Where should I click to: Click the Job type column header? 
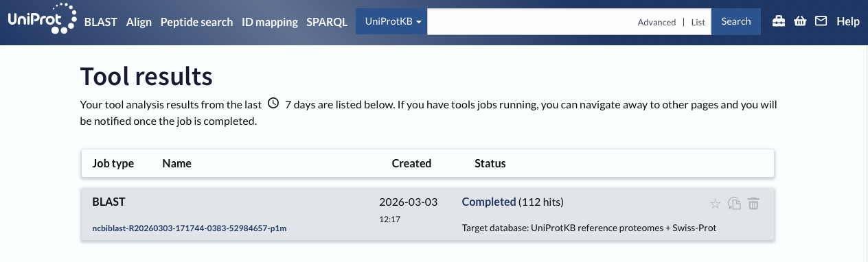pos(113,163)
